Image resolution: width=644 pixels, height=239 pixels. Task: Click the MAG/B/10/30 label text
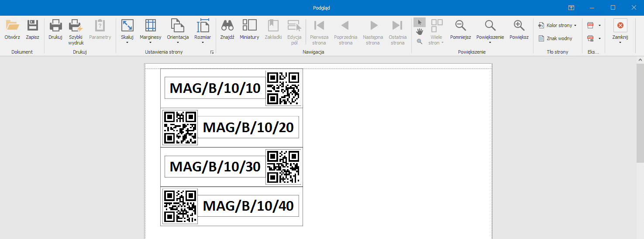(x=215, y=167)
